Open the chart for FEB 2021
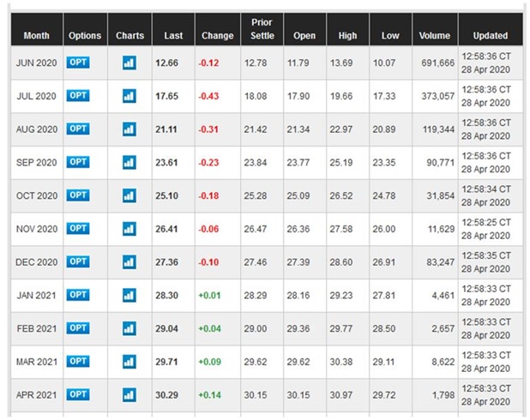 coord(129,328)
